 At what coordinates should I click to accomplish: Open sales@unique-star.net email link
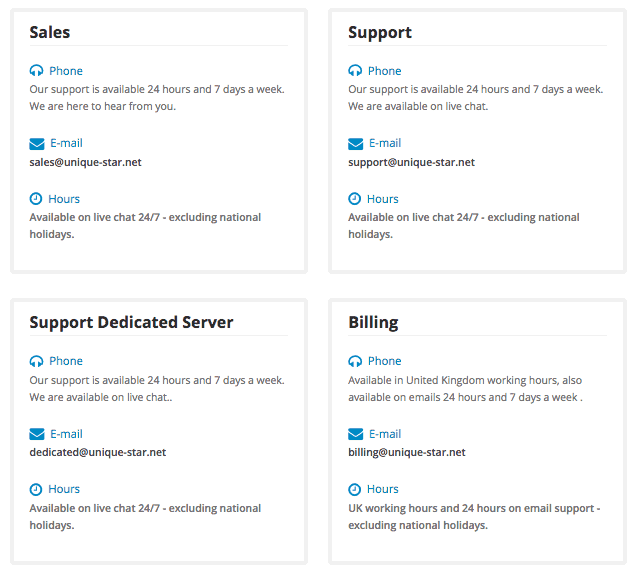click(x=85, y=162)
